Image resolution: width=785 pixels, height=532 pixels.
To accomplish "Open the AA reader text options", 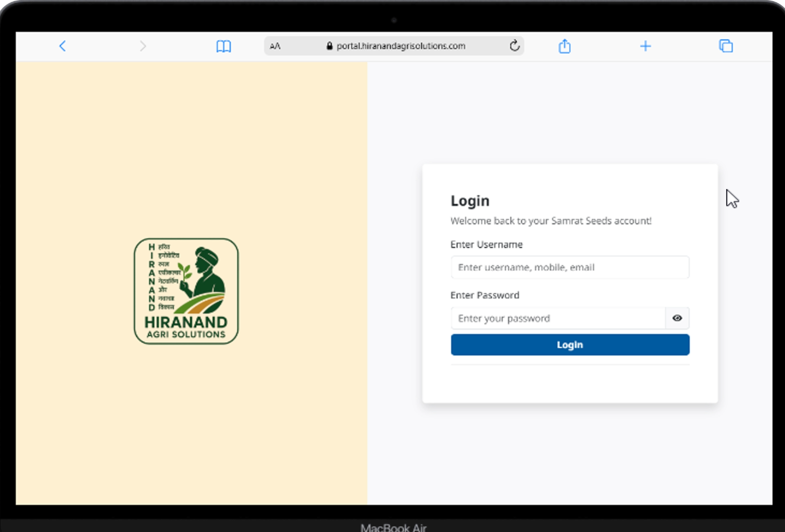I will click(275, 46).
